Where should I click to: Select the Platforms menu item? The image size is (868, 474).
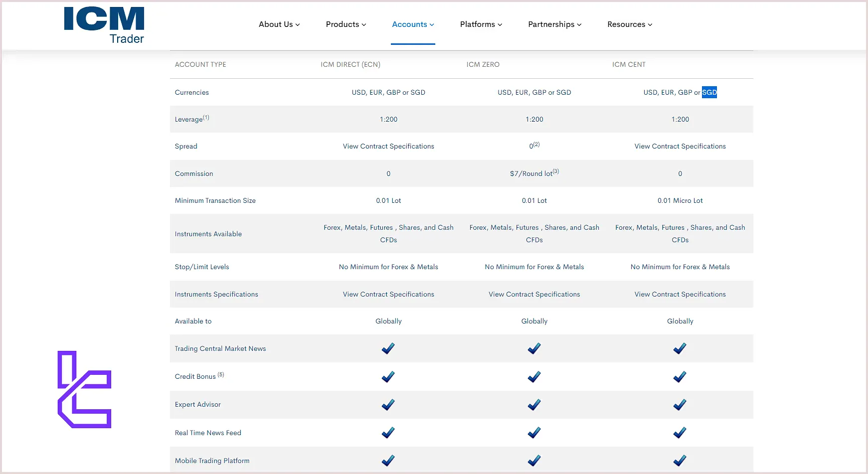[481, 24]
